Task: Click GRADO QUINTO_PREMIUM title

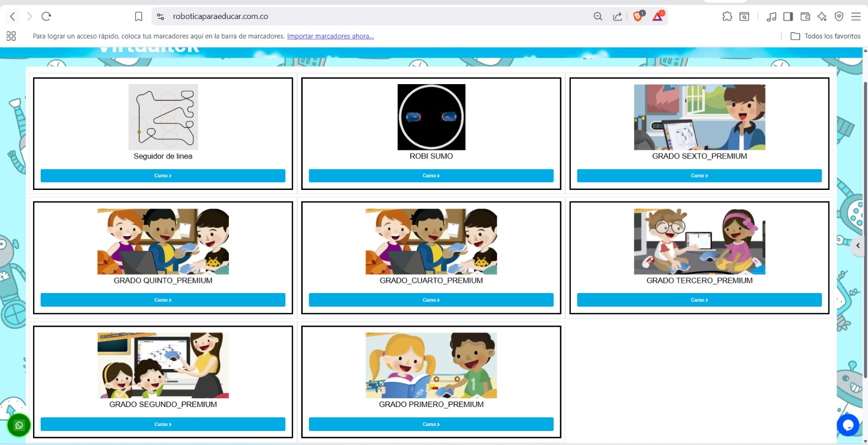Action: (x=163, y=281)
